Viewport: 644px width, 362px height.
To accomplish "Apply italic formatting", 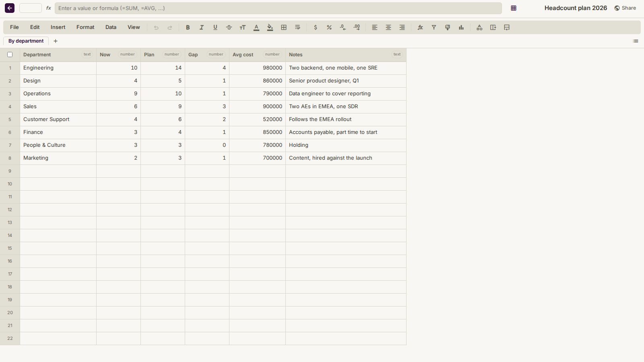I will tap(201, 27).
